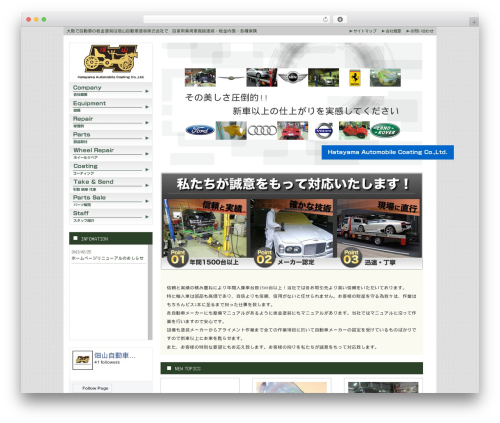Click the arrow on Equipment row
The width and height of the screenshot is (500, 423).
click(x=147, y=107)
